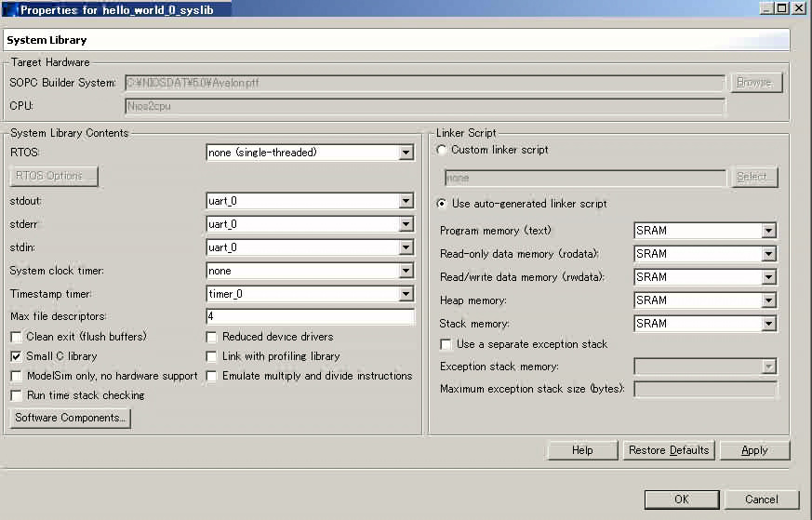Expand the stdout device dropdown
Screen dimensions: 812x520
(406, 201)
